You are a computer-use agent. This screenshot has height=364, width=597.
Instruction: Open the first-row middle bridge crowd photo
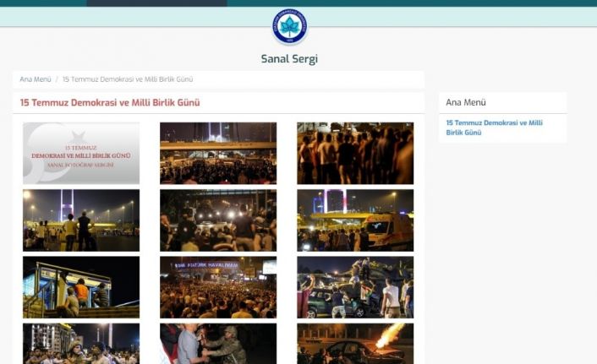point(218,153)
